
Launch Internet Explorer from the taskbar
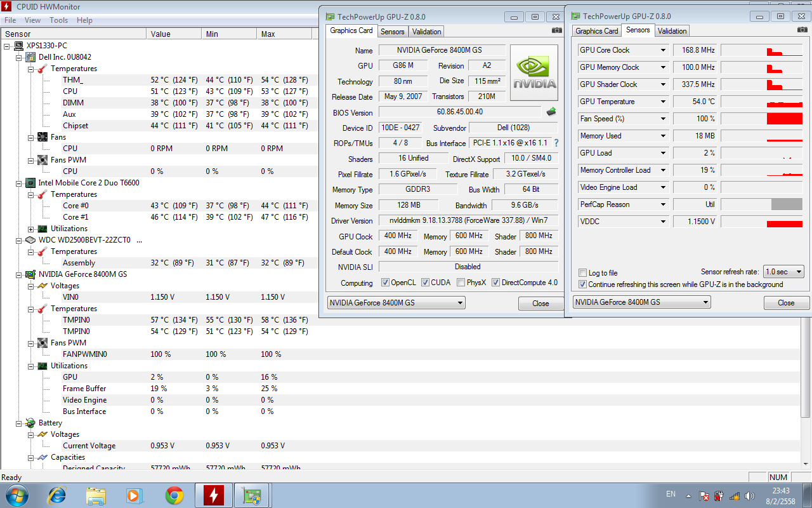57,495
